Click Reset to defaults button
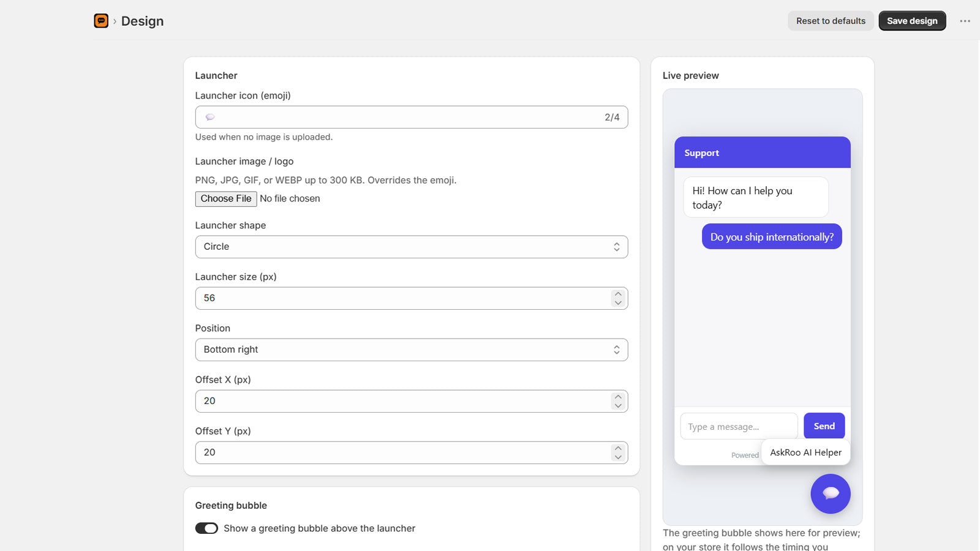The height and width of the screenshot is (551, 980). pyautogui.click(x=831, y=21)
